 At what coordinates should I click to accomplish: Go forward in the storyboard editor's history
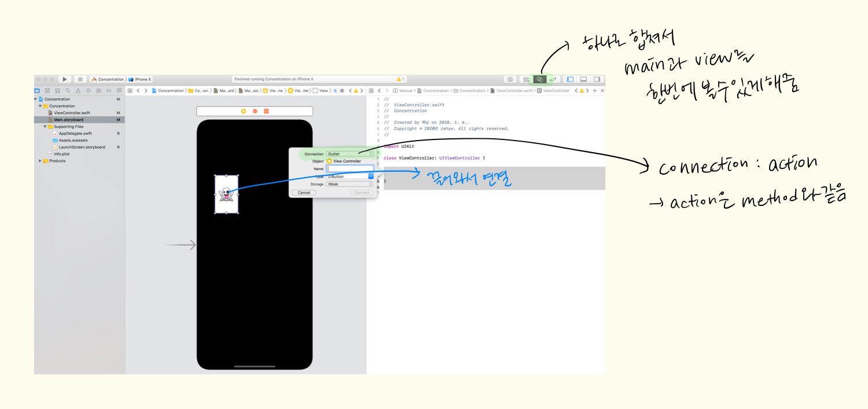tap(146, 91)
